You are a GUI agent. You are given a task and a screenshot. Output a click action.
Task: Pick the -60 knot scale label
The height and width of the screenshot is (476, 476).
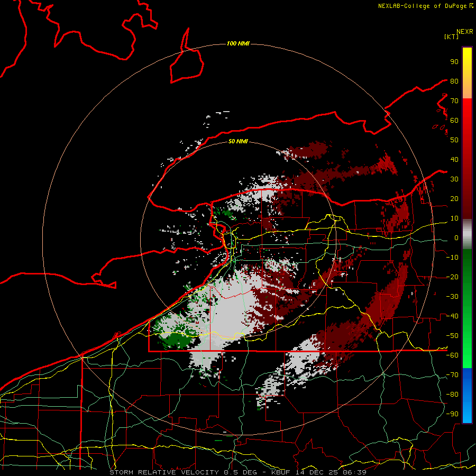click(x=452, y=355)
